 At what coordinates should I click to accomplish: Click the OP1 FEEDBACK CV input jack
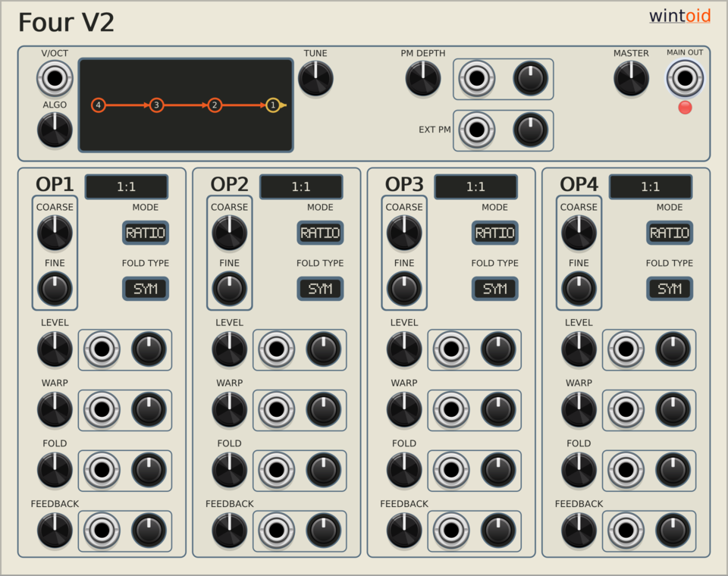click(x=102, y=530)
